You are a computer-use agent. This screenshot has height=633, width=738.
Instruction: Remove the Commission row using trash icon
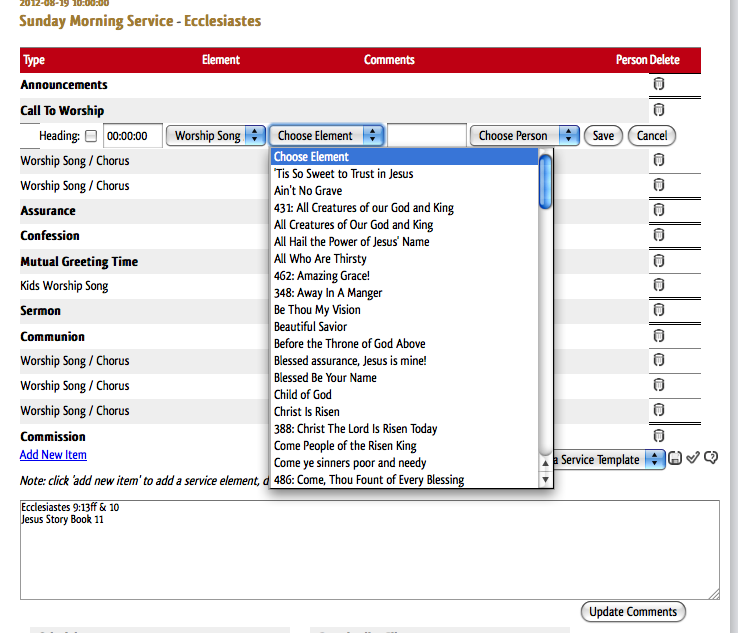point(659,435)
